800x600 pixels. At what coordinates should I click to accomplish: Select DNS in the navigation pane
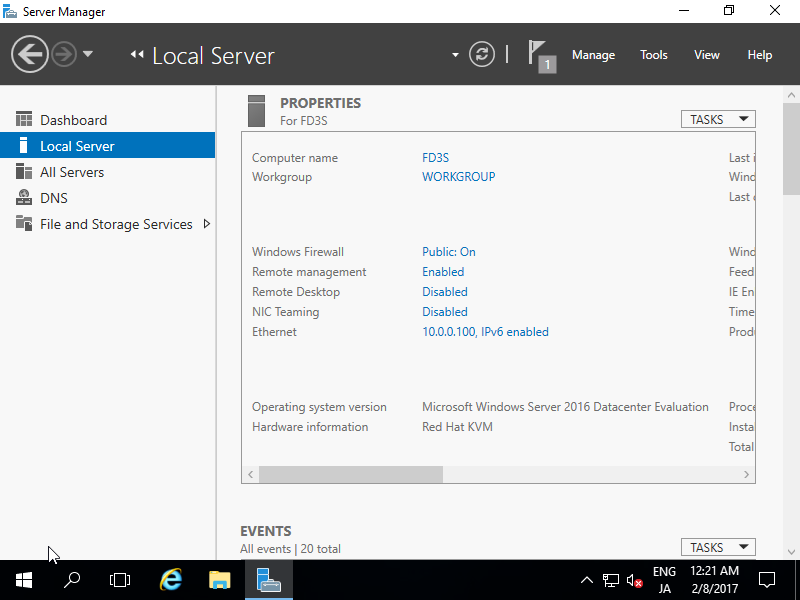[61, 197]
